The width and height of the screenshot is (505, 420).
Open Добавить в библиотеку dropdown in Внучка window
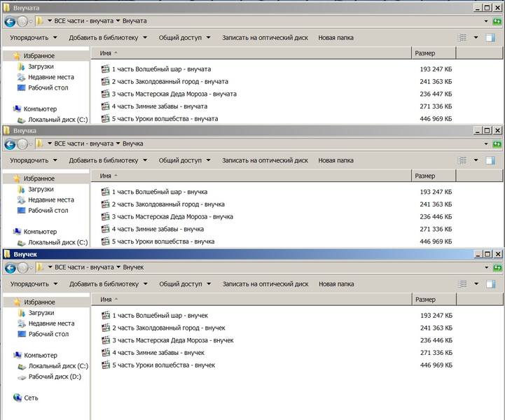[x=108, y=160]
